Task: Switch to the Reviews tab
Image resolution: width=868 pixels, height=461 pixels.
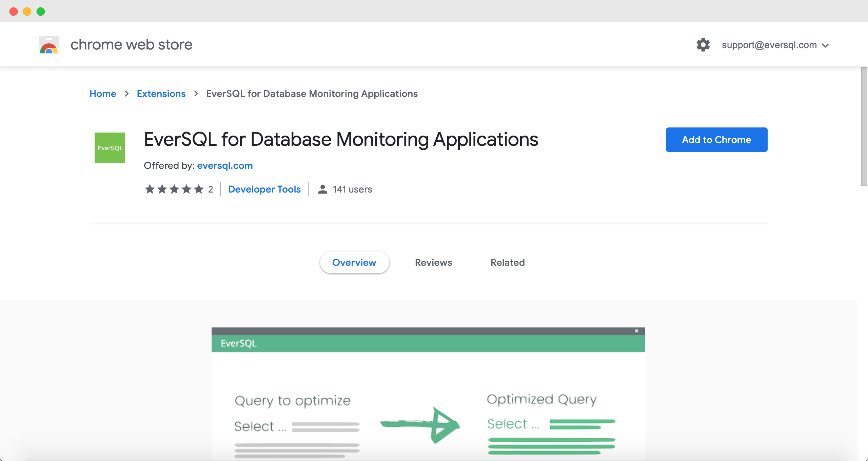Action: click(x=433, y=262)
